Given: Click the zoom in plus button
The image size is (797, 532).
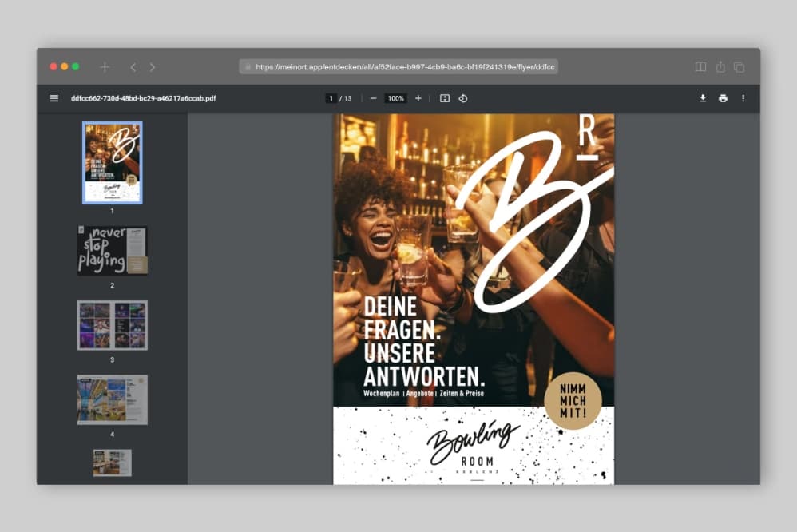Looking at the screenshot, I should click(x=418, y=98).
